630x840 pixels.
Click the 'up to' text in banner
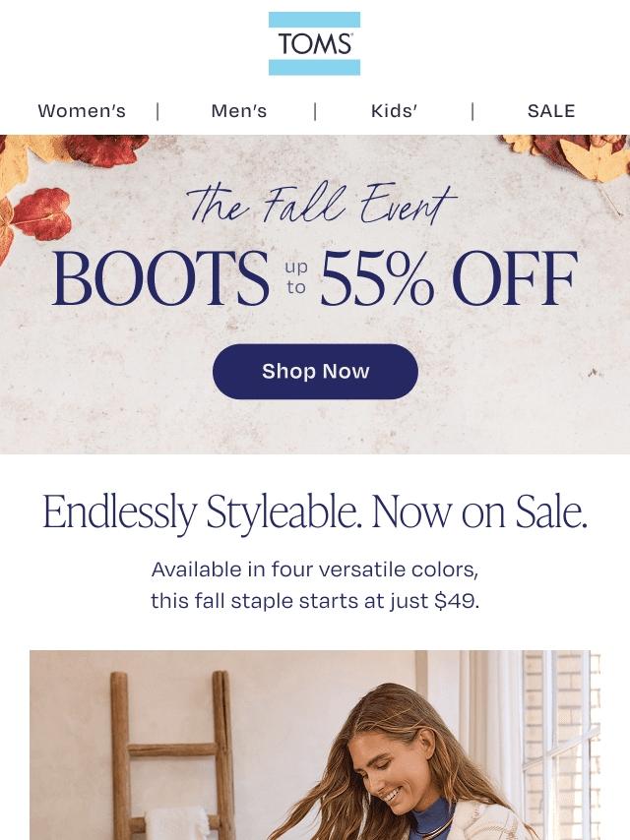pyautogui.click(x=296, y=277)
